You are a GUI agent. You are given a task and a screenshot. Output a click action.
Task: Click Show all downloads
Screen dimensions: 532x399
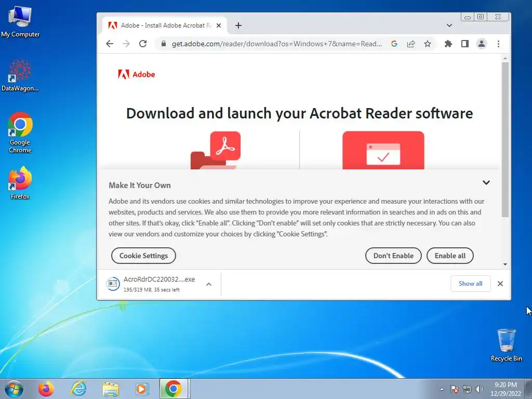471,284
